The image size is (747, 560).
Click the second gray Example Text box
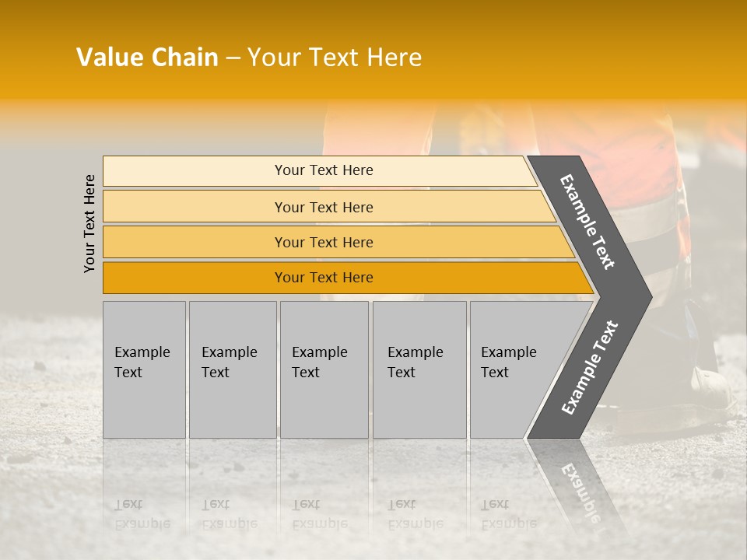(232, 369)
